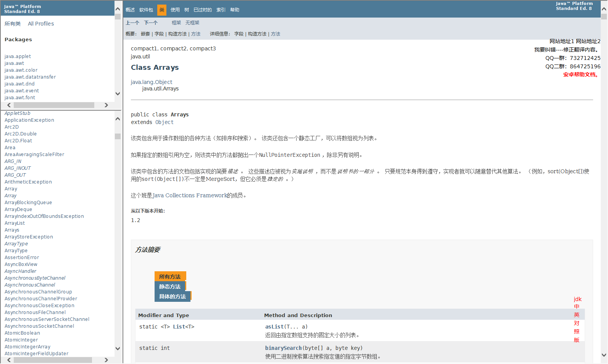
Task: Switch to 无框架 view
Action: point(192,23)
